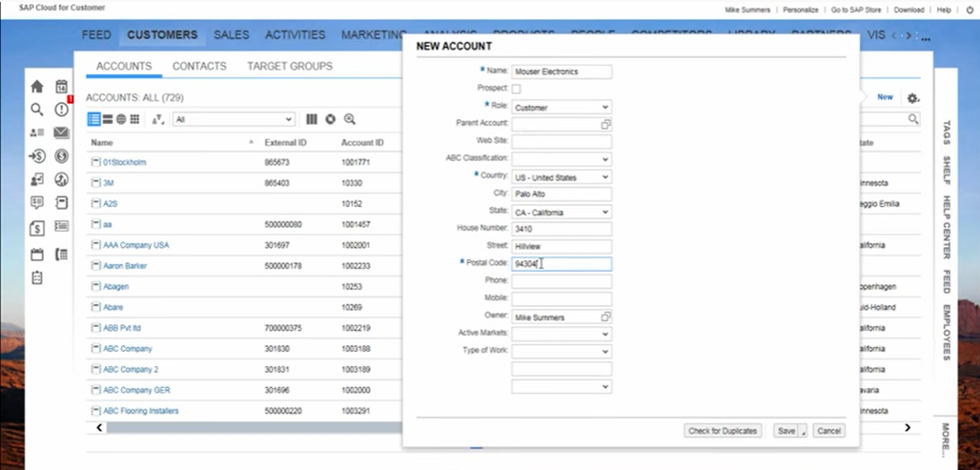Open the HELP CENTER side panel
The height and width of the screenshot is (470, 980).
tap(947, 228)
